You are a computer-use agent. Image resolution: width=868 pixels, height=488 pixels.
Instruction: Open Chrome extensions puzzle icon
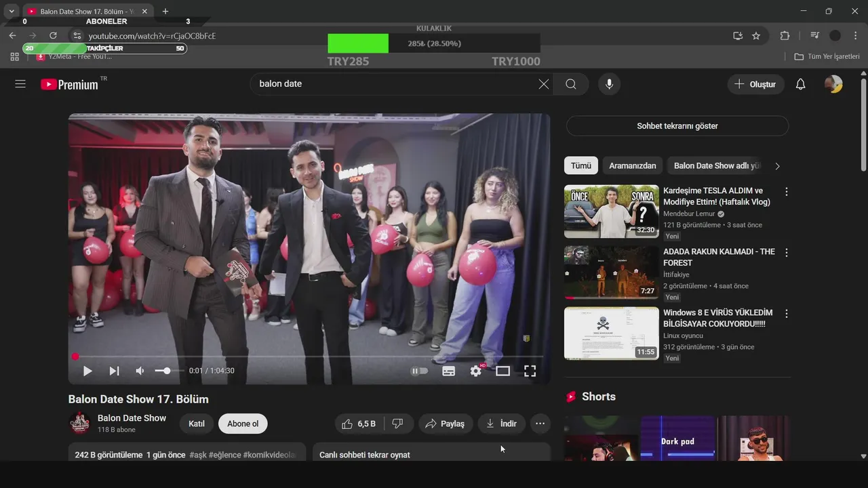(785, 36)
